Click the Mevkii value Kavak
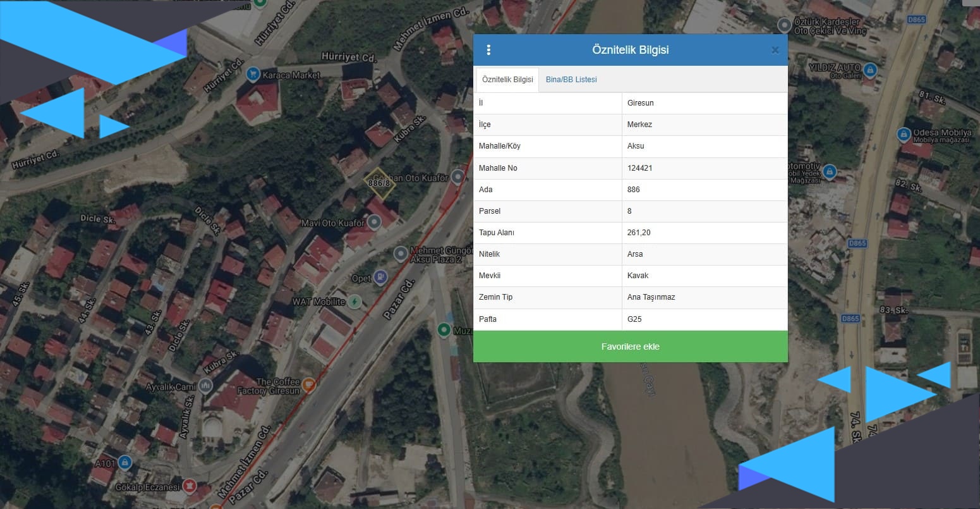Viewport: 980px width, 509px height. point(638,276)
